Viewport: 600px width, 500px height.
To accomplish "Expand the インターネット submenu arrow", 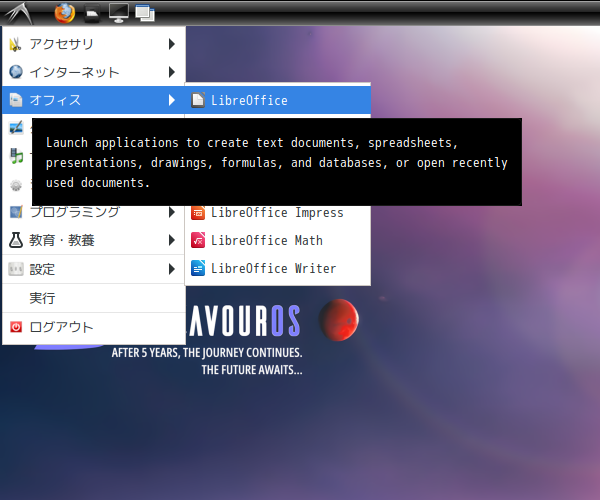I will [172, 72].
